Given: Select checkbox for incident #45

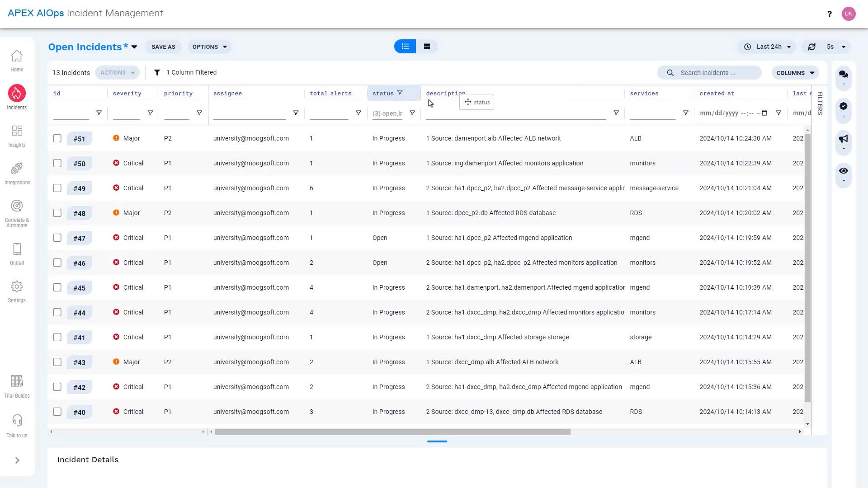Looking at the screenshot, I should point(57,287).
